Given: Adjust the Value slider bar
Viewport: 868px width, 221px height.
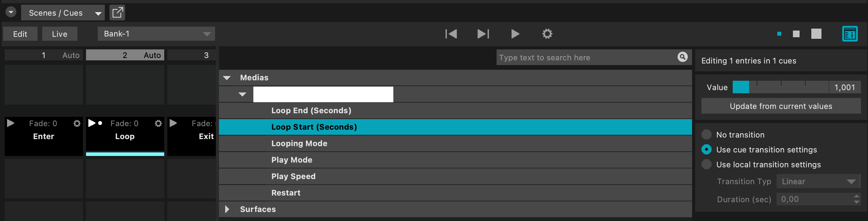Looking at the screenshot, I should pyautogui.click(x=780, y=87).
